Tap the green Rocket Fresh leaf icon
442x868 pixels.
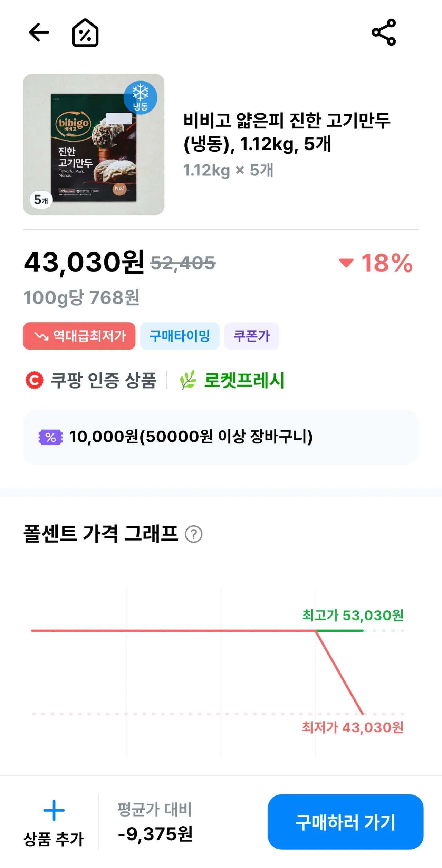point(188,380)
